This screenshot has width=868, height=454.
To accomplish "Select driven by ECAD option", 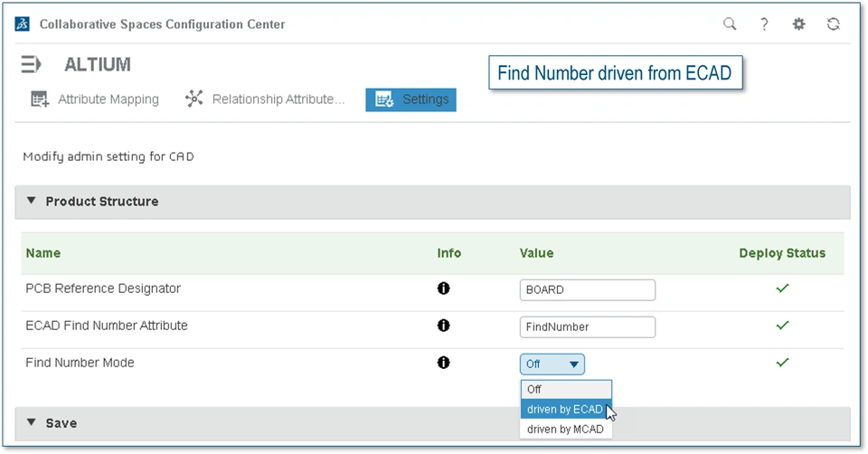I will pyautogui.click(x=566, y=409).
